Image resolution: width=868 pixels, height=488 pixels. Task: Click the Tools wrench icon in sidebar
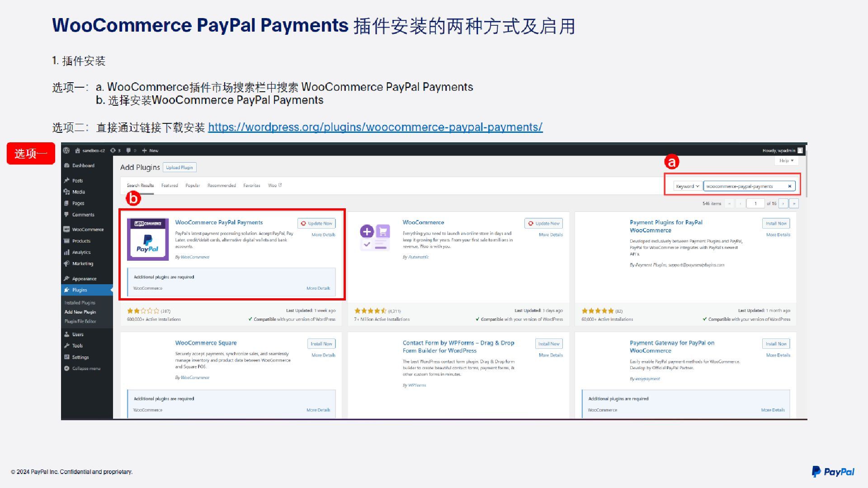coord(67,346)
